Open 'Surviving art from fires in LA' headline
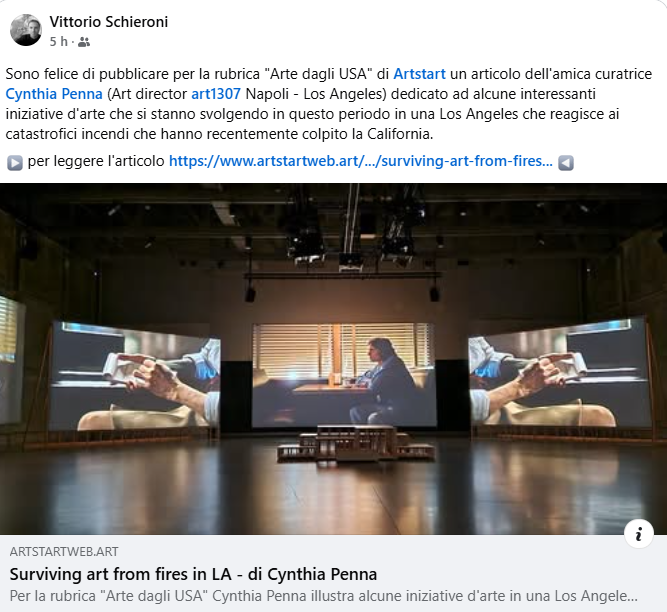The width and height of the screenshot is (667, 612). tap(193, 574)
